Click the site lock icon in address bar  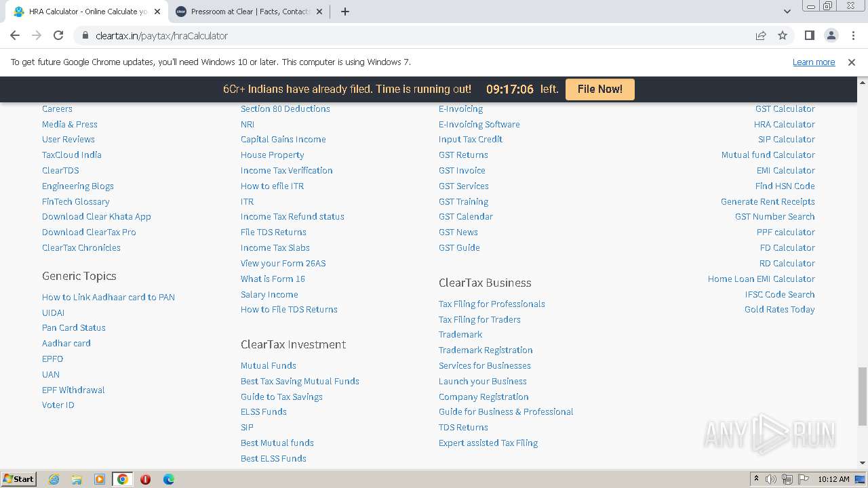coord(85,35)
